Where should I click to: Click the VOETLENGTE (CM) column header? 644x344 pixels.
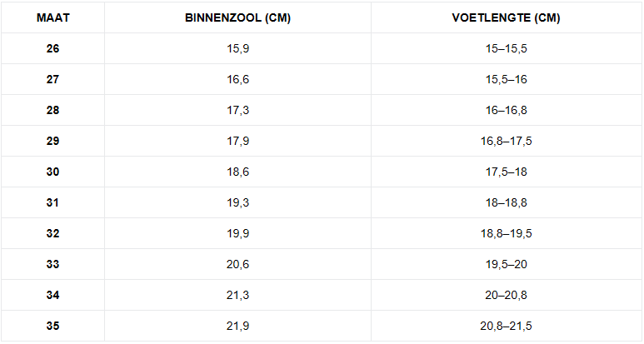pyautogui.click(x=506, y=18)
